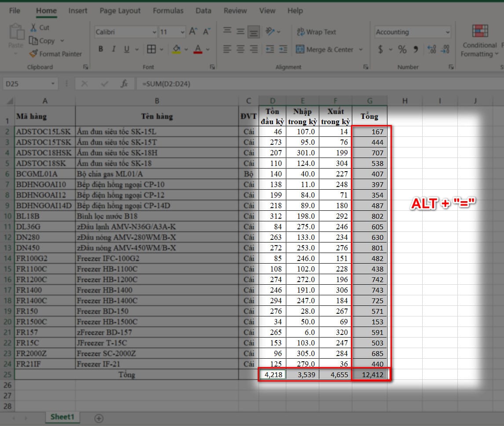Click the Increase Indent icon

pyautogui.click(x=283, y=49)
